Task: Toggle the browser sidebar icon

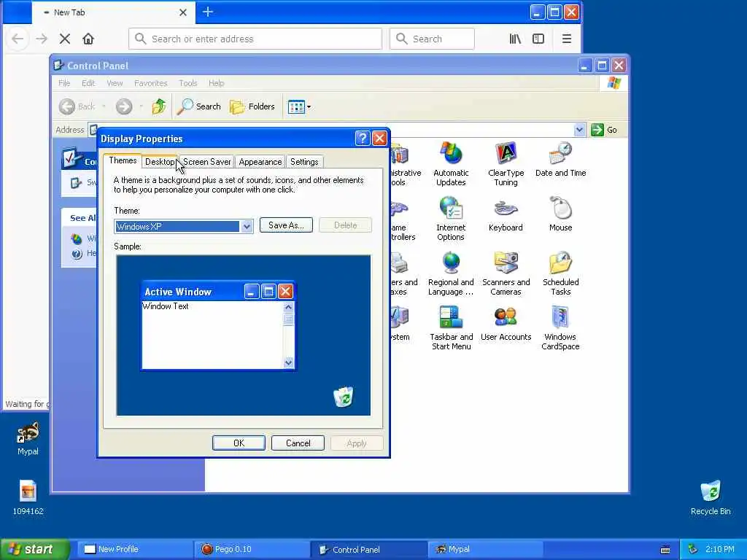Action: [538, 39]
